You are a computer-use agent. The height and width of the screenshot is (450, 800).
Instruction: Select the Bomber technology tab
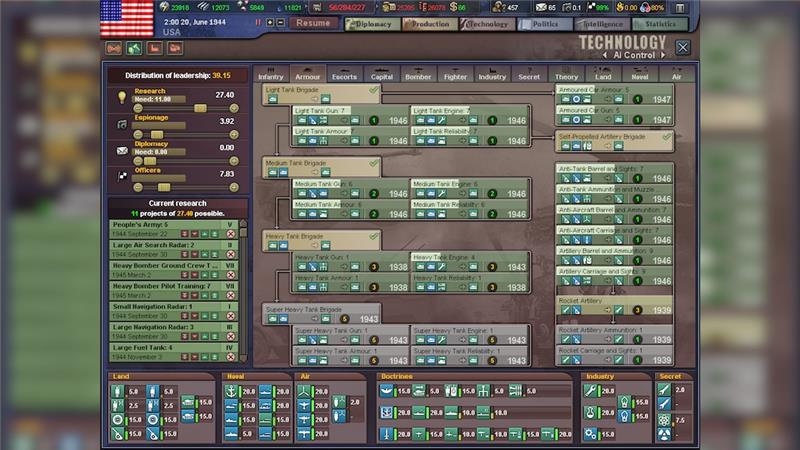click(418, 73)
